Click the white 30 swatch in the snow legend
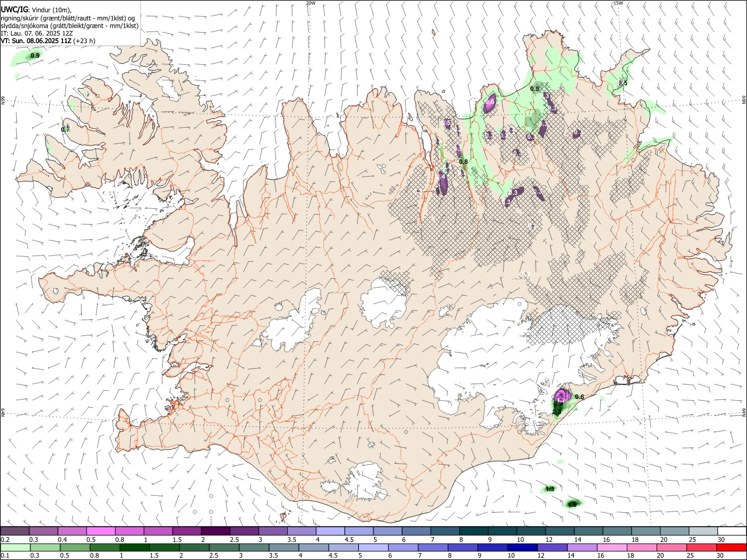 pyautogui.click(x=732, y=531)
